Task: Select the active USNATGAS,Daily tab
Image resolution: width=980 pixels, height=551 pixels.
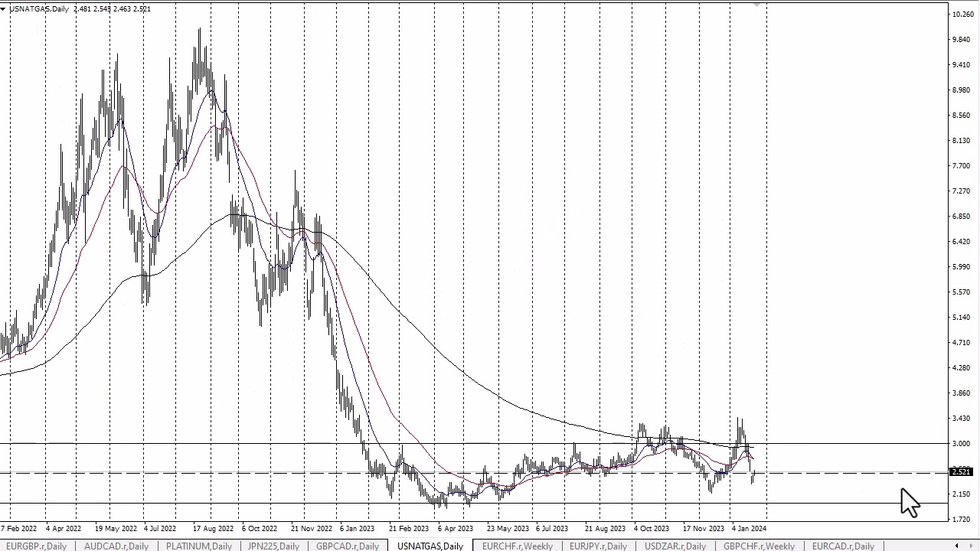Action: click(430, 546)
